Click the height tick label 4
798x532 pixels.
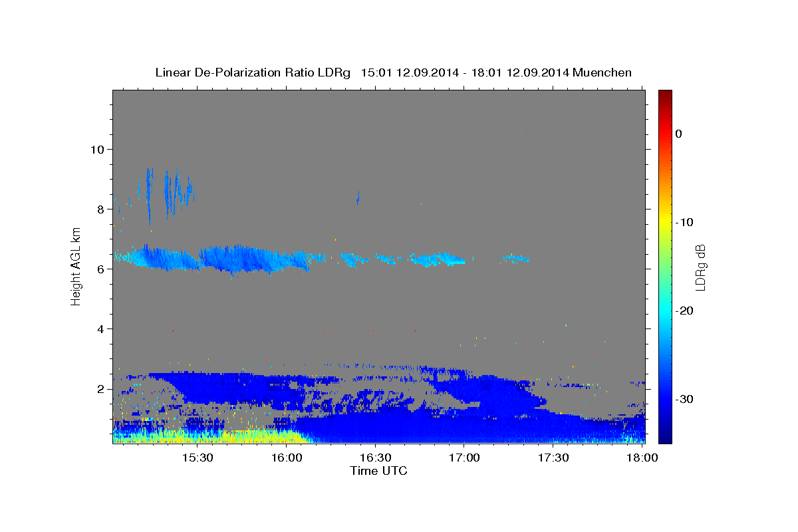100,329
